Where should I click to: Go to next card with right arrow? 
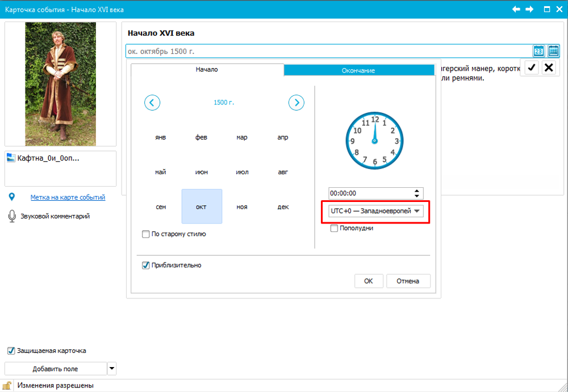tap(529, 9)
